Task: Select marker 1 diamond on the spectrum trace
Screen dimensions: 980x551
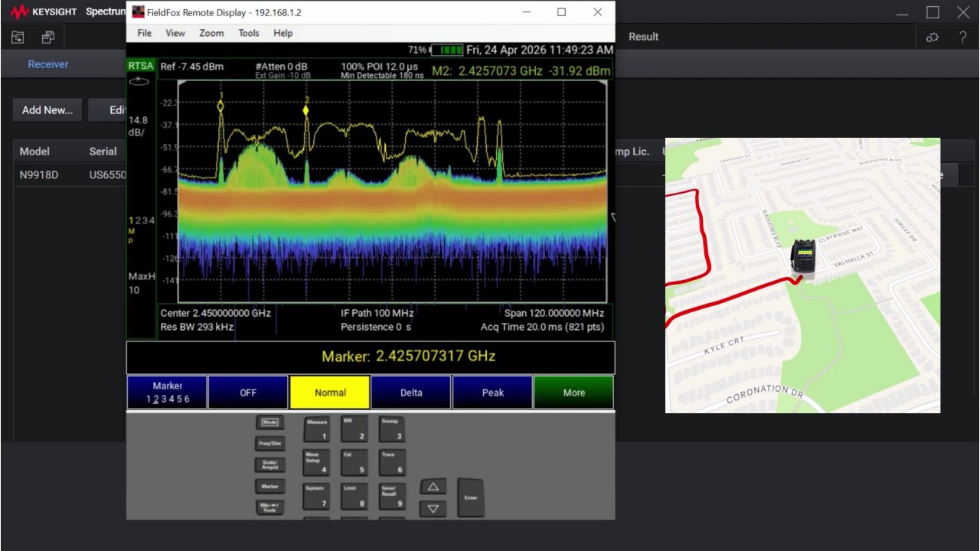Action: click(x=220, y=106)
